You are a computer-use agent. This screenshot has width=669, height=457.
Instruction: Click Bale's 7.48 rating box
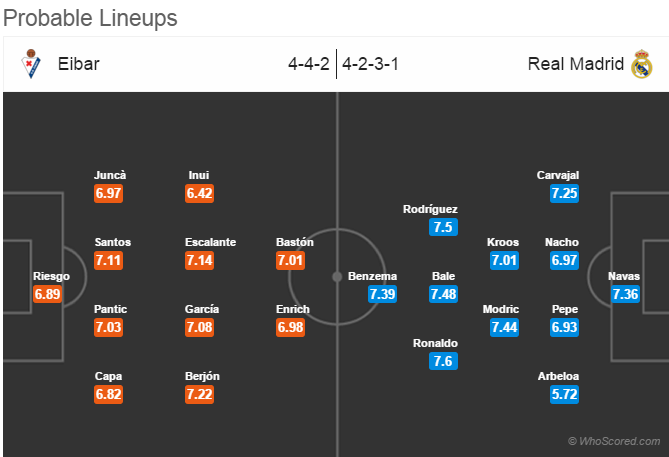443,294
